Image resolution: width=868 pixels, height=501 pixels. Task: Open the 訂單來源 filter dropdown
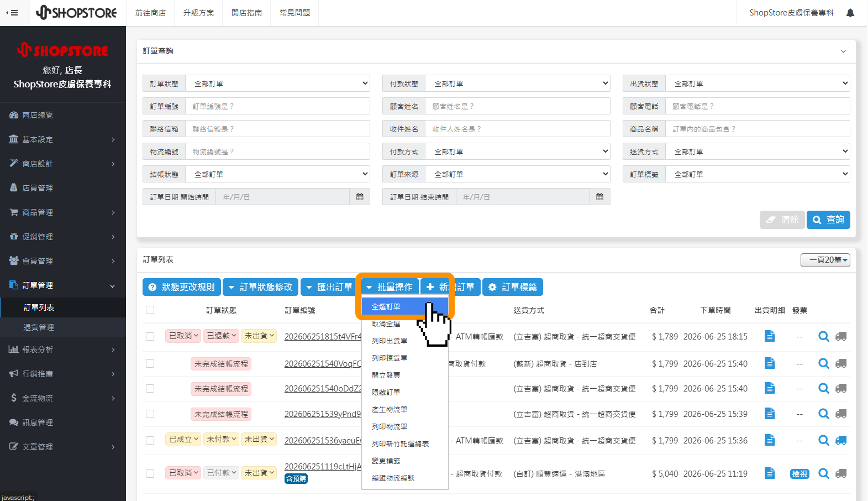coord(518,174)
